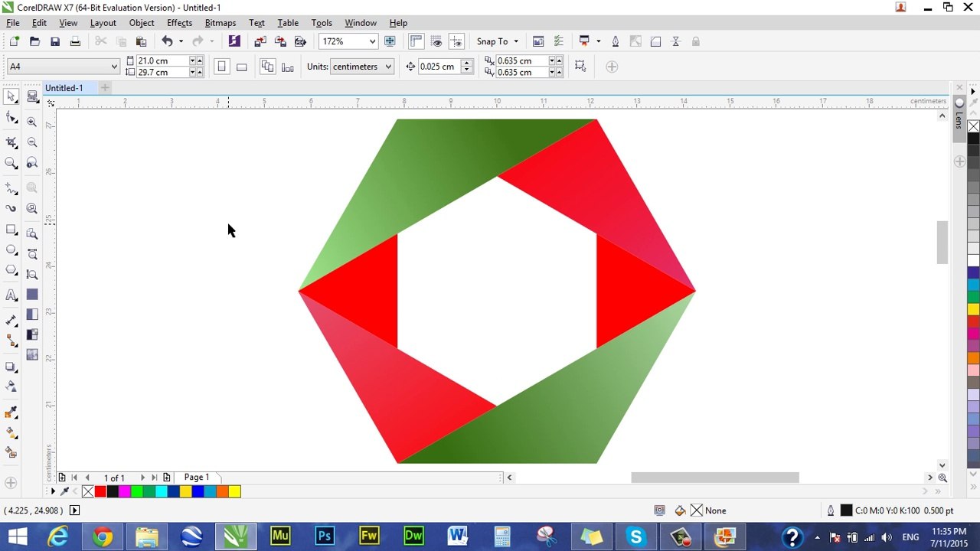Open the File menu

click(13, 23)
